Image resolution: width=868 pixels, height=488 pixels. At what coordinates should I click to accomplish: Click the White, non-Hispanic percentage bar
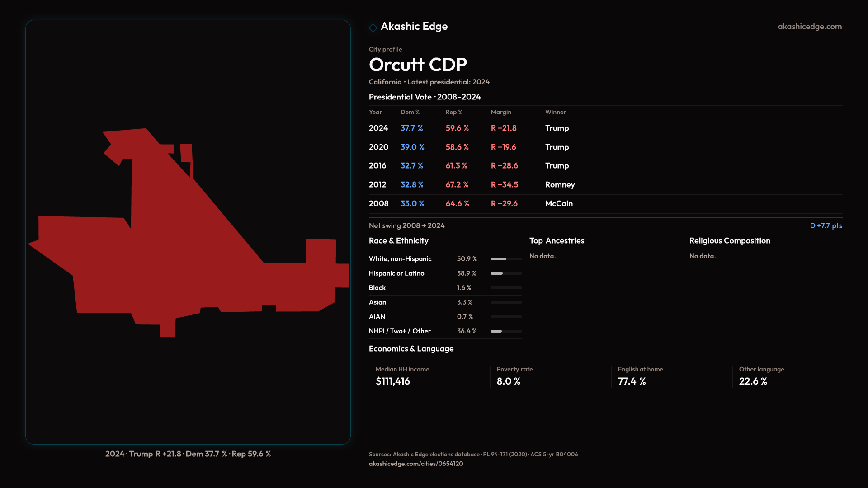(505, 259)
